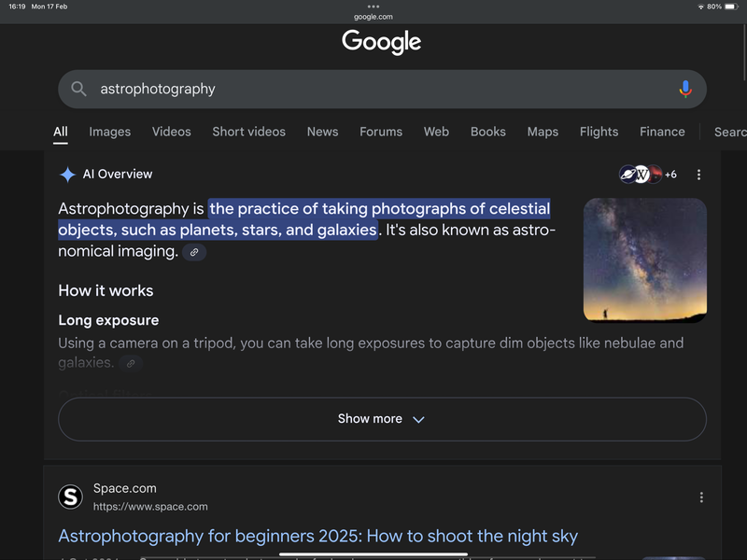
Task: Switch to the Finance tab
Action: (x=662, y=132)
